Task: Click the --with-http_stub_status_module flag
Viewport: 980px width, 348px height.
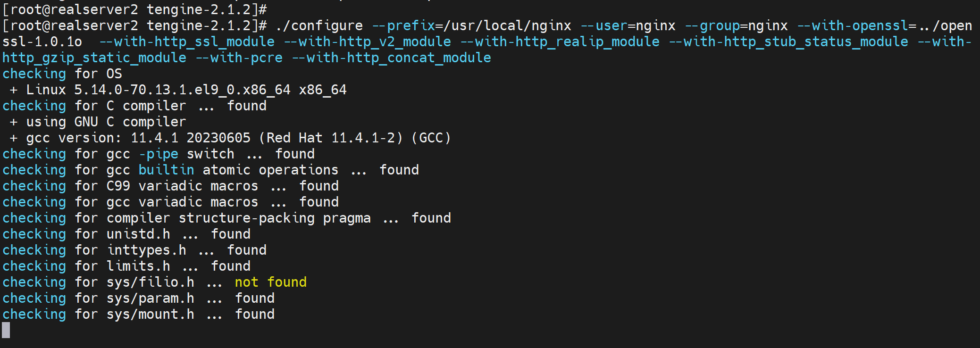Action: pyautogui.click(x=788, y=41)
